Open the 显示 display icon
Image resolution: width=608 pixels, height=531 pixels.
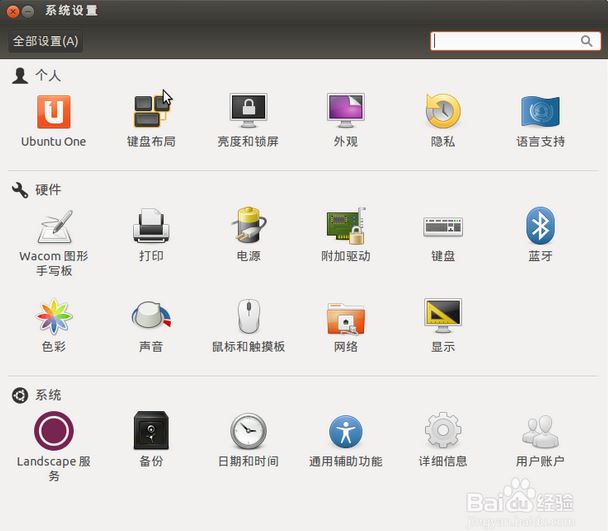coord(443,315)
